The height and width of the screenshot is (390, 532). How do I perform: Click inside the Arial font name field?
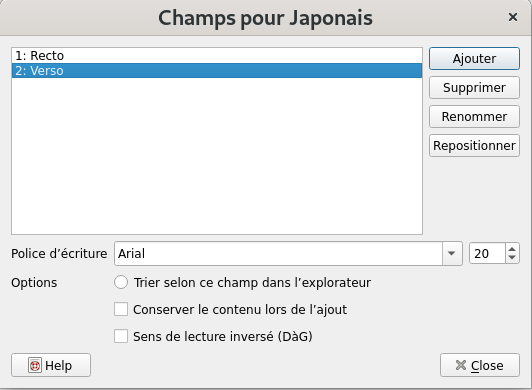click(x=278, y=253)
